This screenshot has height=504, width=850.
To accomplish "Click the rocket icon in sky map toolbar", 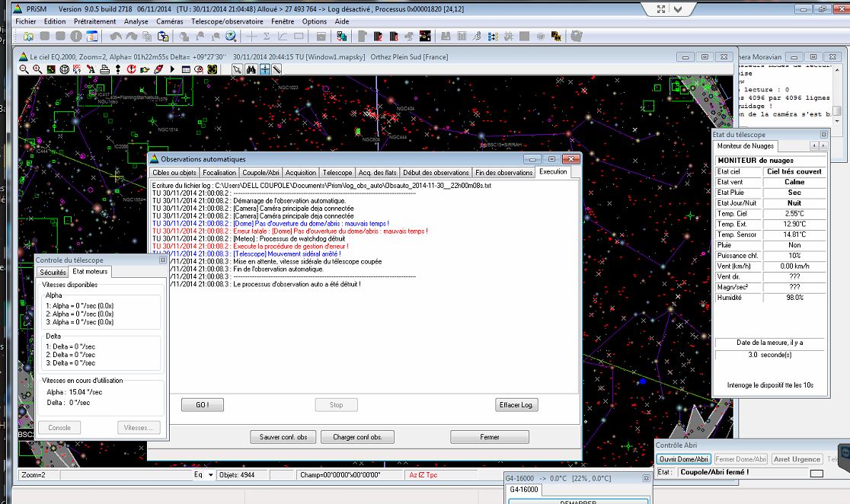I will (x=159, y=69).
